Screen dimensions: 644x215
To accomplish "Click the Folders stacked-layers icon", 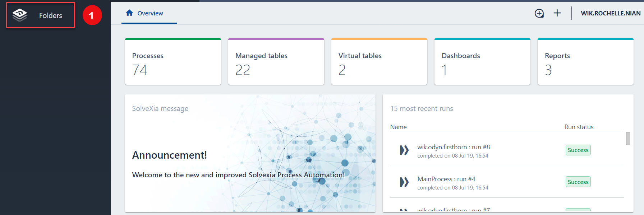I will (20, 15).
